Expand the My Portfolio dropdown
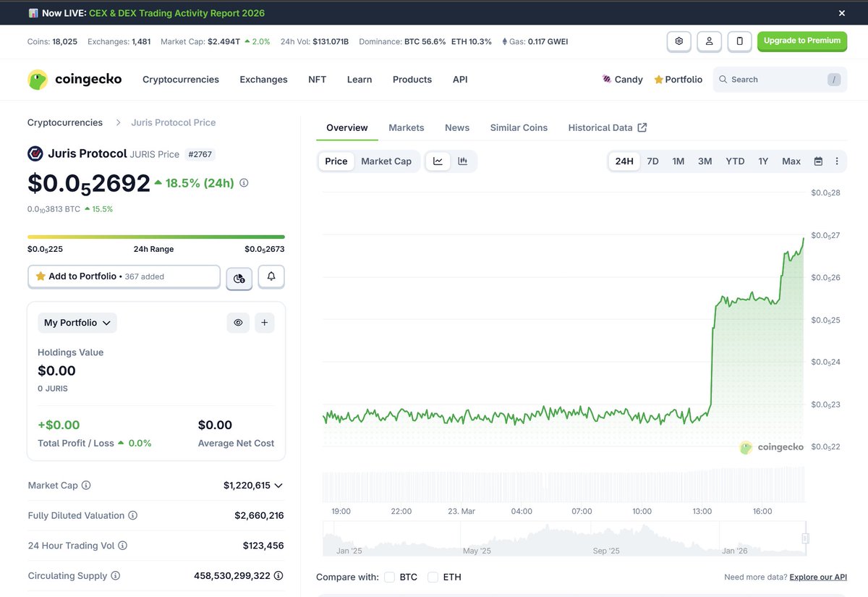Image resolution: width=868 pixels, height=597 pixels. (77, 323)
